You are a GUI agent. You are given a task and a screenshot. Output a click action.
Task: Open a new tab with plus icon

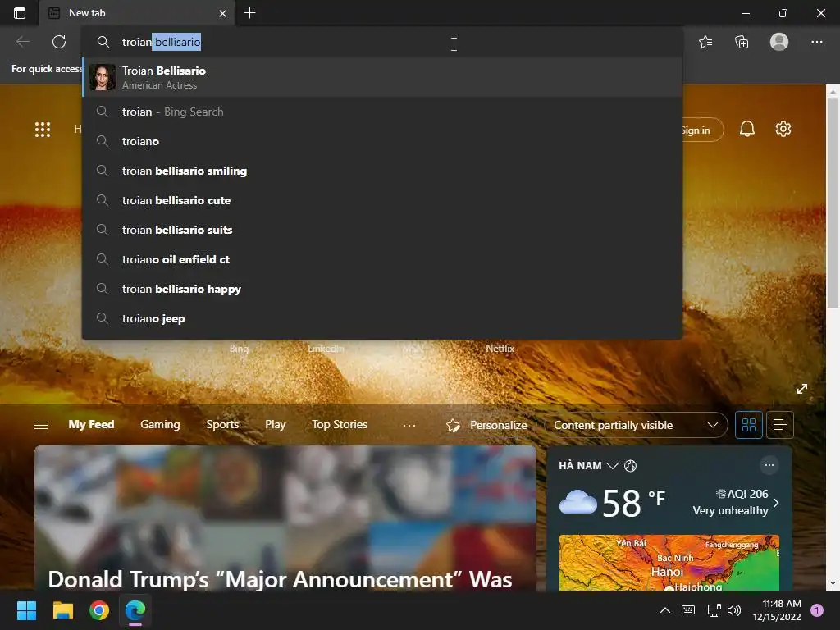click(x=249, y=13)
